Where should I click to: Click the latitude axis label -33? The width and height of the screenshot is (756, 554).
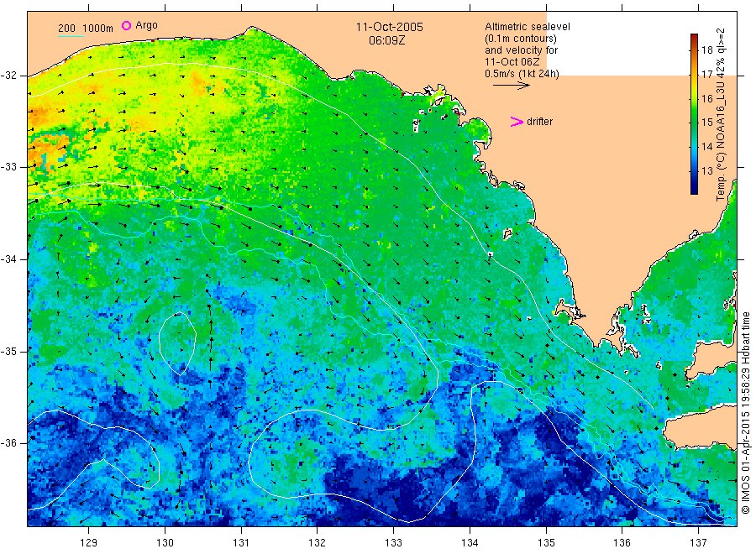[8, 167]
